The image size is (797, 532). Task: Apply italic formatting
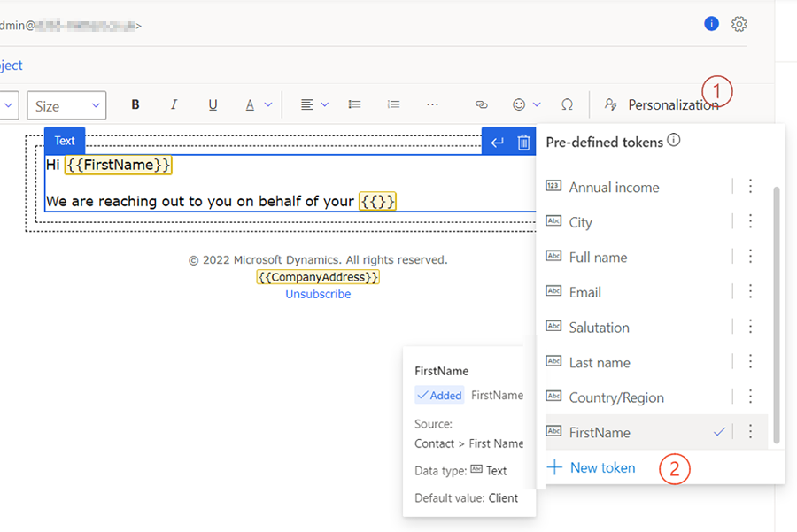174,104
